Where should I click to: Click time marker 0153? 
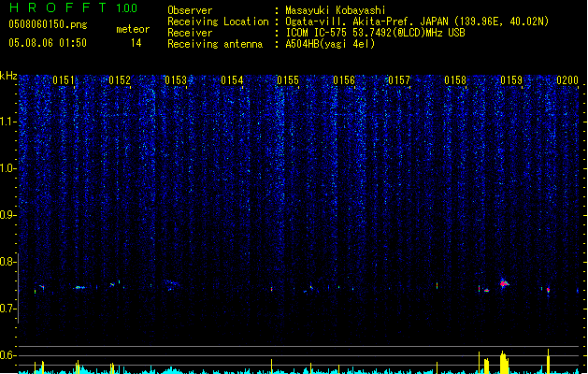[176, 80]
